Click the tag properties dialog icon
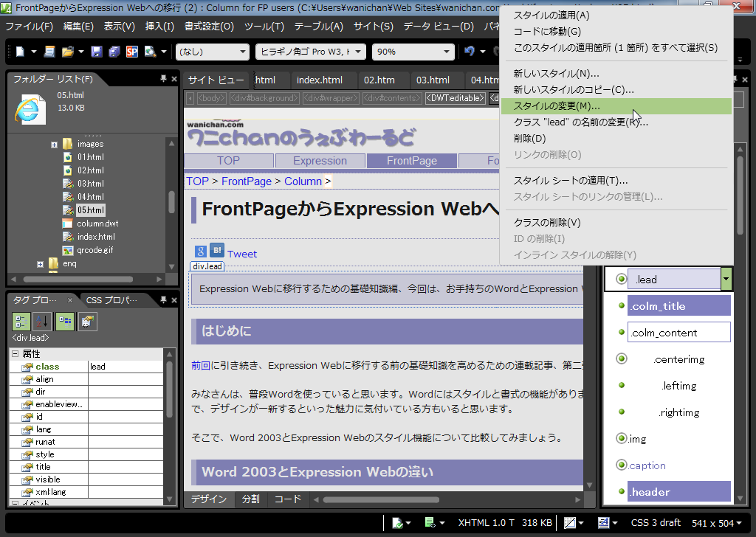 click(87, 322)
